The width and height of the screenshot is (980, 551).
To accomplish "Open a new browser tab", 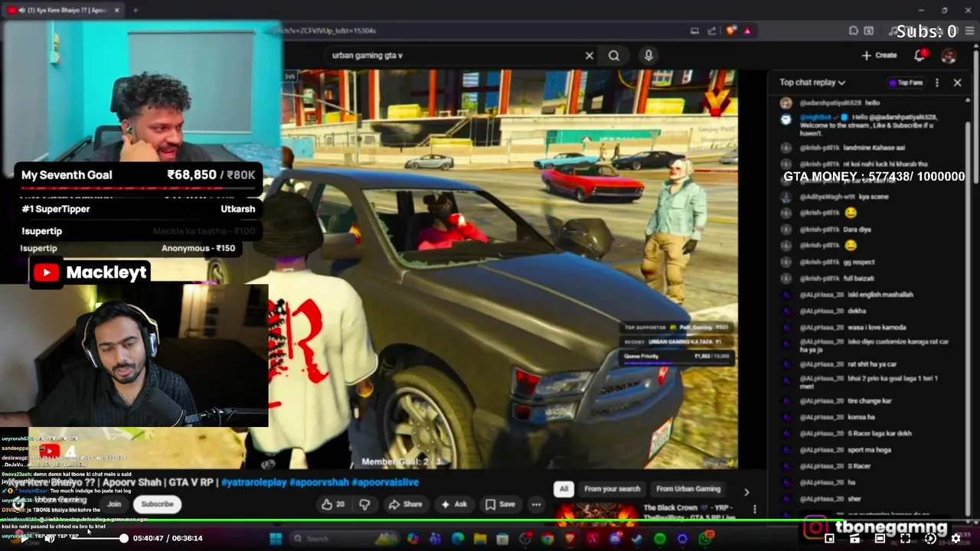I will [135, 10].
